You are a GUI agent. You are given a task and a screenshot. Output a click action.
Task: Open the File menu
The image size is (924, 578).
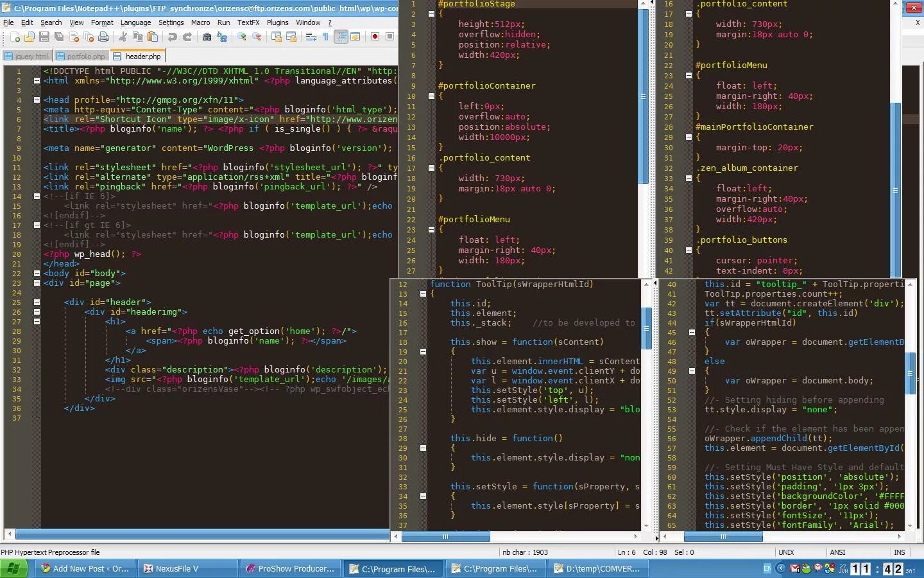click(x=8, y=22)
